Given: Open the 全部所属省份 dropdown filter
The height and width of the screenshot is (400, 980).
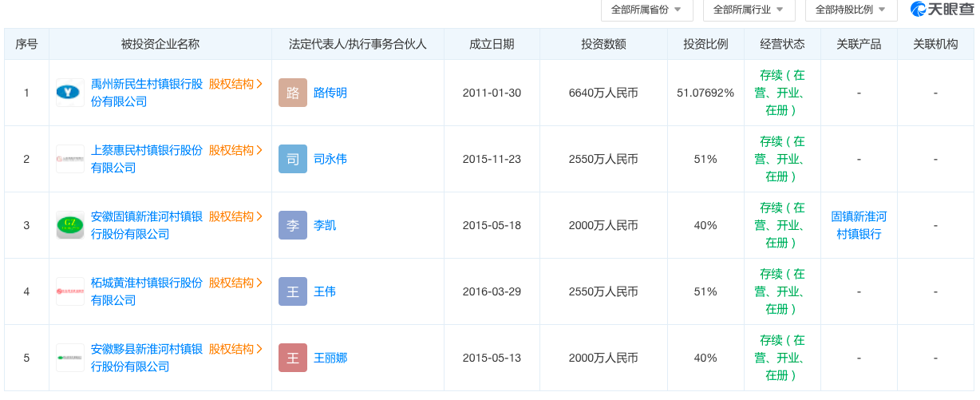Looking at the screenshot, I should pos(646,10).
